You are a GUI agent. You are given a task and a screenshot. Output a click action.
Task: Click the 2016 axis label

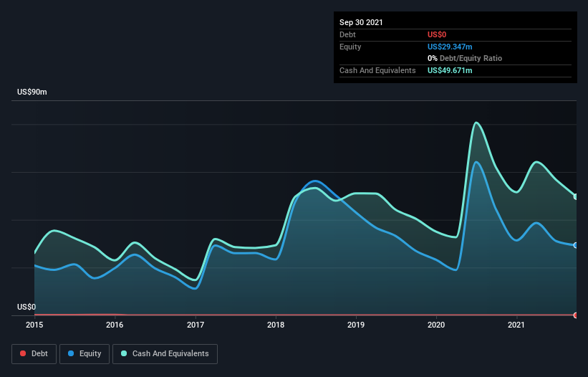click(x=115, y=325)
